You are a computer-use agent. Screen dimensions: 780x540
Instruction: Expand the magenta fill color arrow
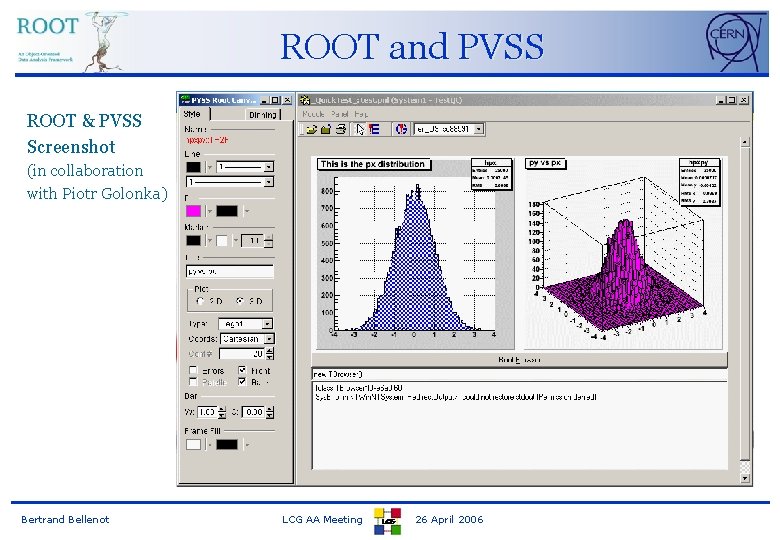coord(209,211)
